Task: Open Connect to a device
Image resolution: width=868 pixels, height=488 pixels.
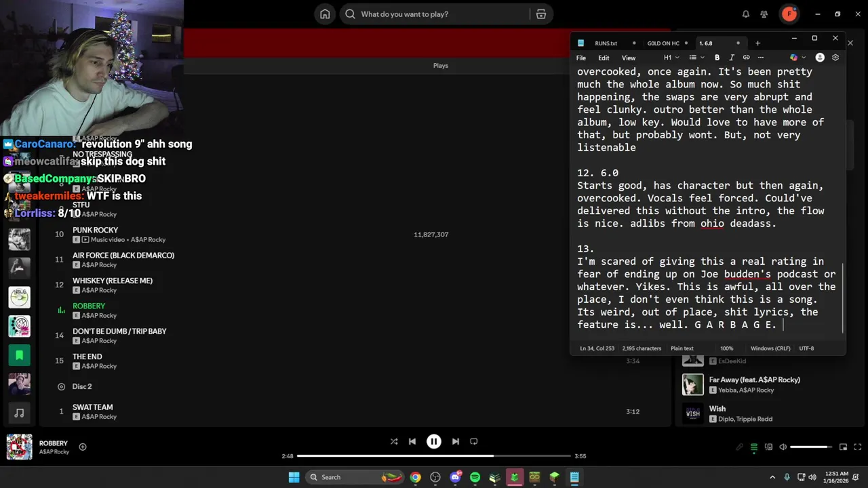Action: [x=768, y=447]
